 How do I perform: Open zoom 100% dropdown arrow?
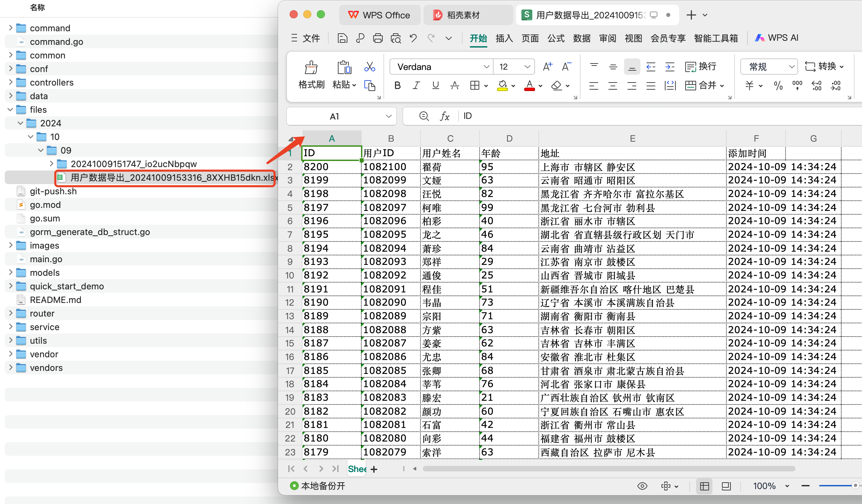787,486
